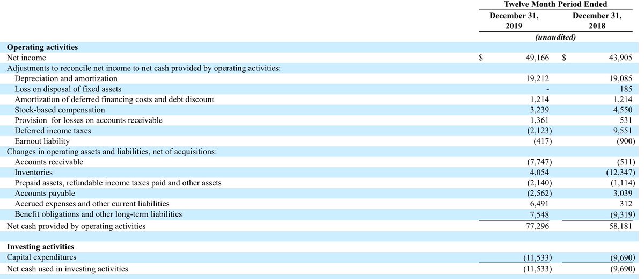Select 'Accounts receivable' row label
The width and height of the screenshot is (644, 279).
point(49,162)
